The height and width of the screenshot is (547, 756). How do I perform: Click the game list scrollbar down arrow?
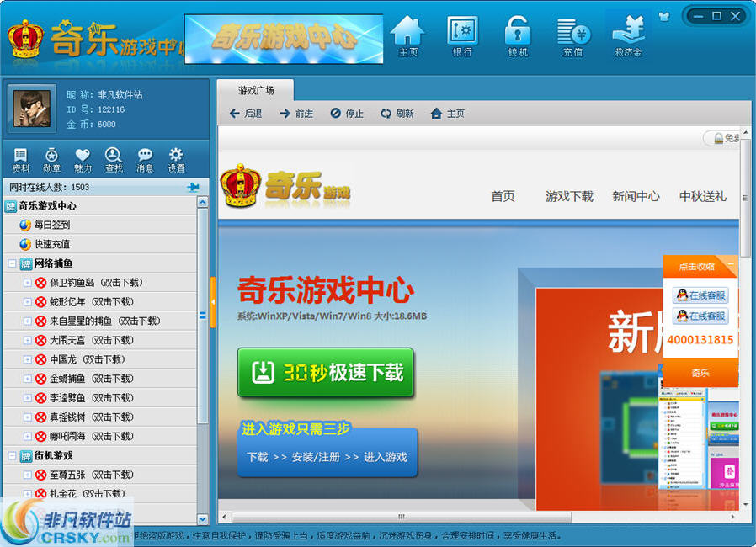[x=203, y=519]
